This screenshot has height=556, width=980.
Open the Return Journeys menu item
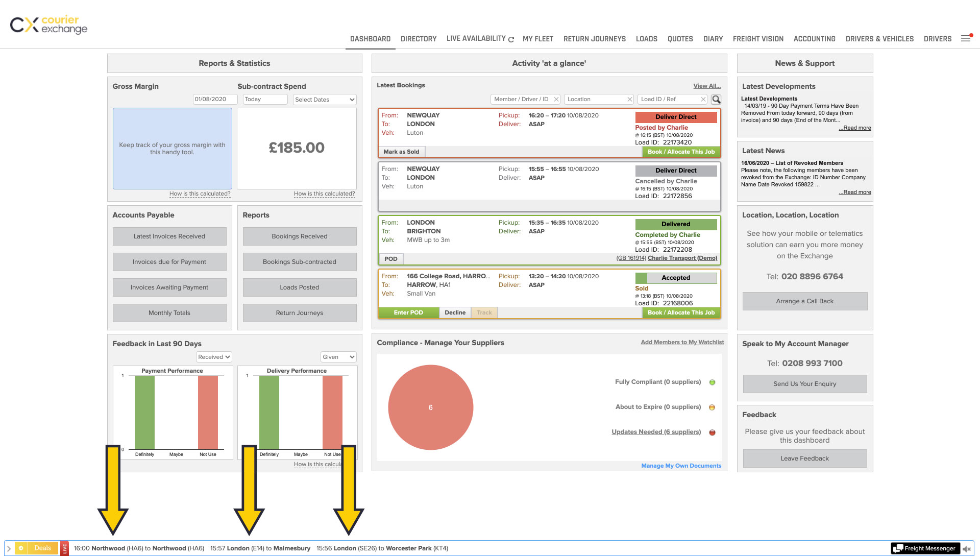(594, 39)
